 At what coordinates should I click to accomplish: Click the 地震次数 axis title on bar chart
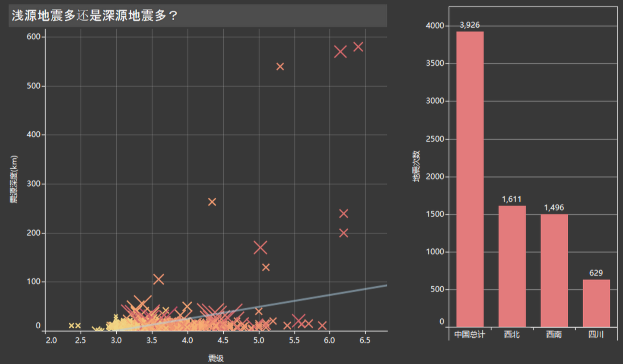click(416, 166)
